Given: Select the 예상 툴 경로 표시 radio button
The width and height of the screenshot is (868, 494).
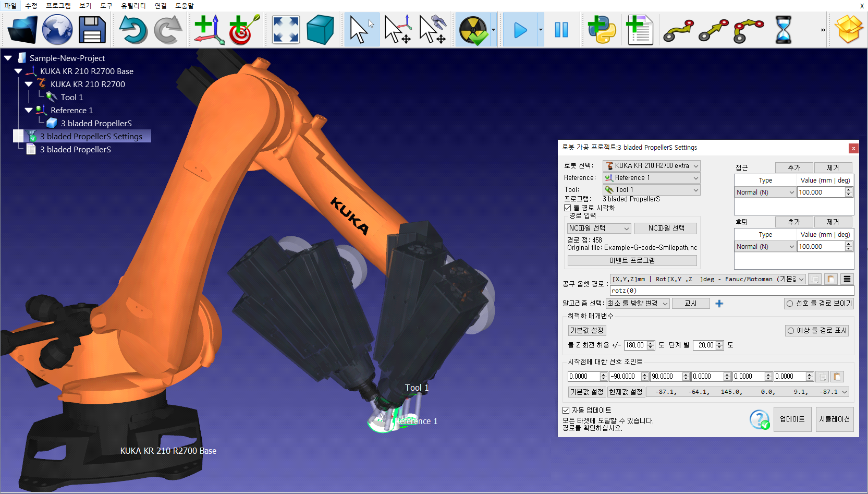Looking at the screenshot, I should point(817,331).
